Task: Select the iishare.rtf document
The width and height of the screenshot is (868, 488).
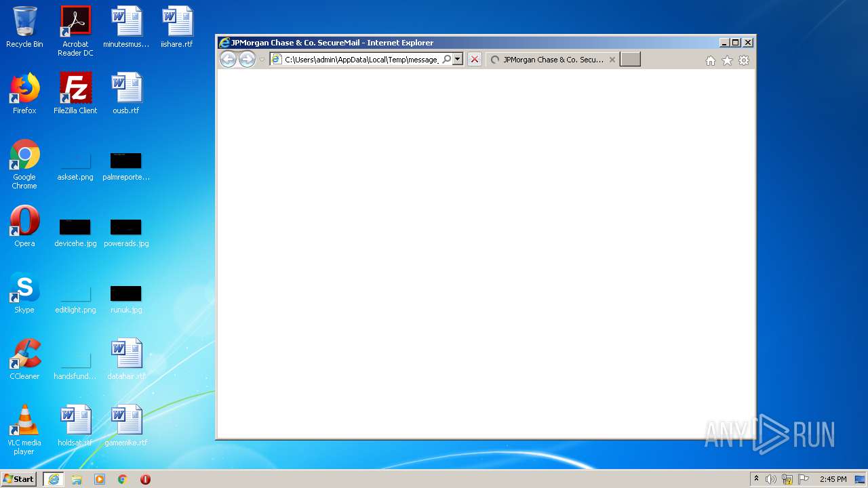Action: (x=177, y=27)
